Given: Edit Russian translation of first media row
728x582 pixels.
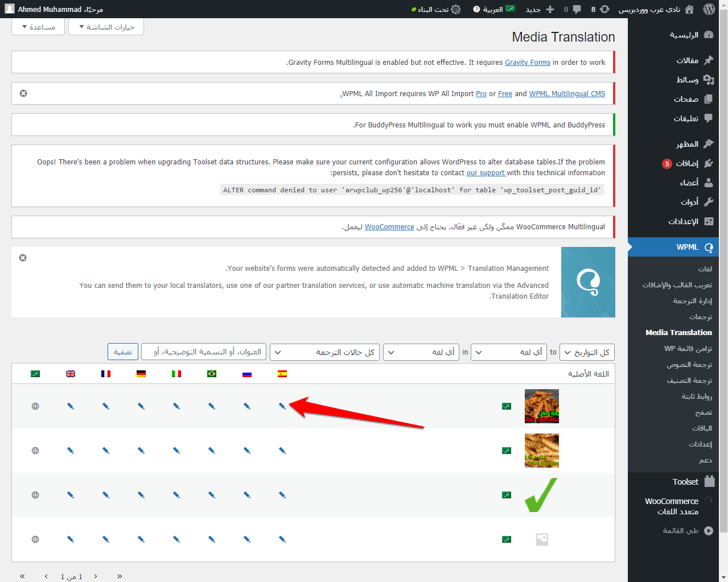Looking at the screenshot, I should 247,406.
